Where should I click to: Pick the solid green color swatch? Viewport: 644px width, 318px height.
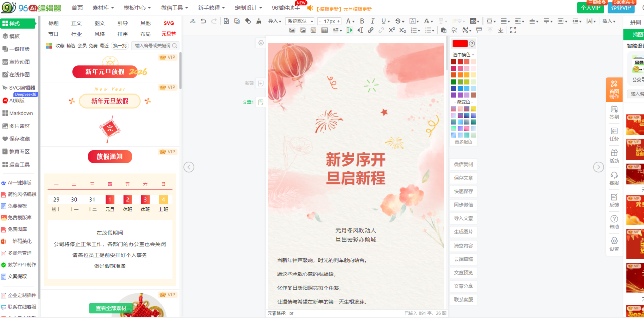[454, 82]
